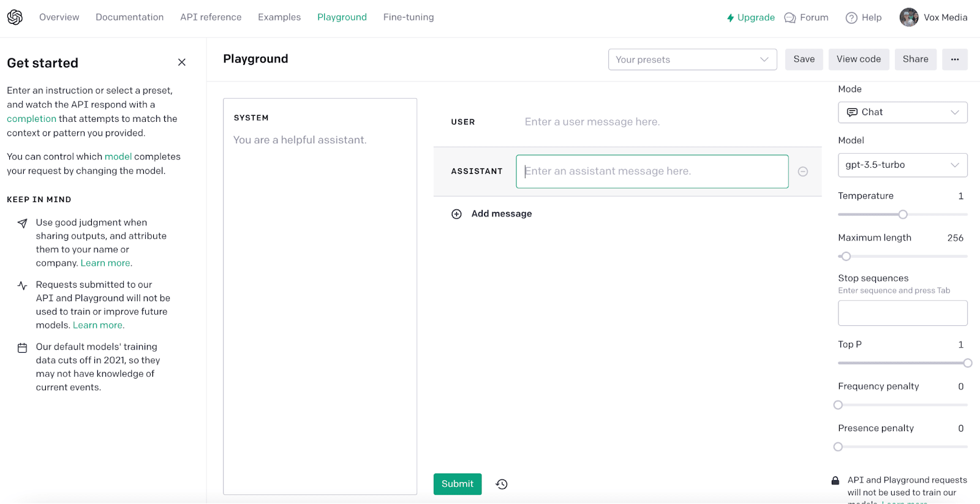Adjust the Temperature slider handle
The width and height of the screenshot is (980, 504).
(903, 214)
